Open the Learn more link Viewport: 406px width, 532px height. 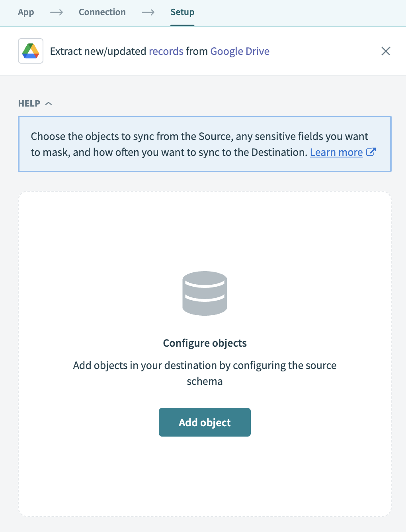pyautogui.click(x=336, y=152)
